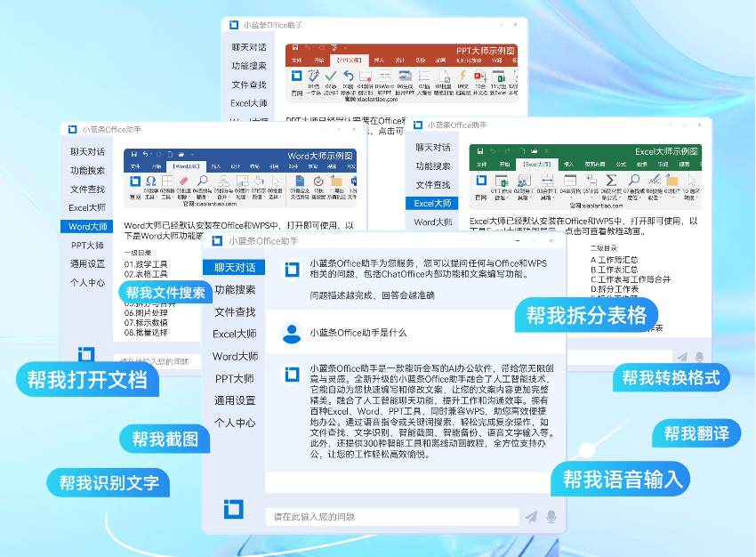Click the Omega math tool icon in the Word ribbon
The width and height of the screenshot is (756, 557).
coord(150,182)
